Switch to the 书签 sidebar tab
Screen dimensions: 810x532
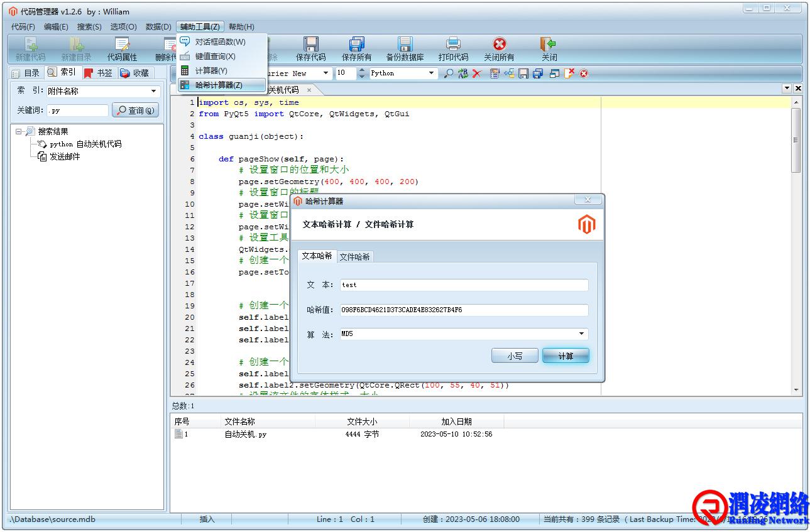click(x=99, y=73)
